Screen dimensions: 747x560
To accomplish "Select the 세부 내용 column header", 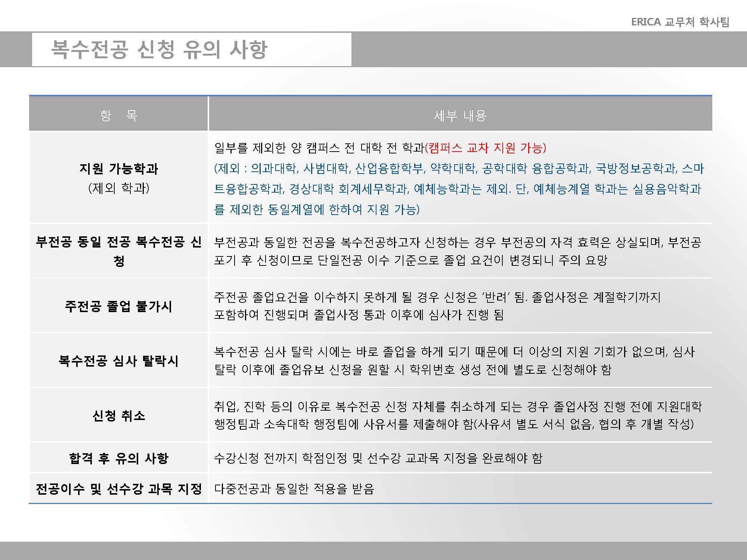I will [x=460, y=116].
